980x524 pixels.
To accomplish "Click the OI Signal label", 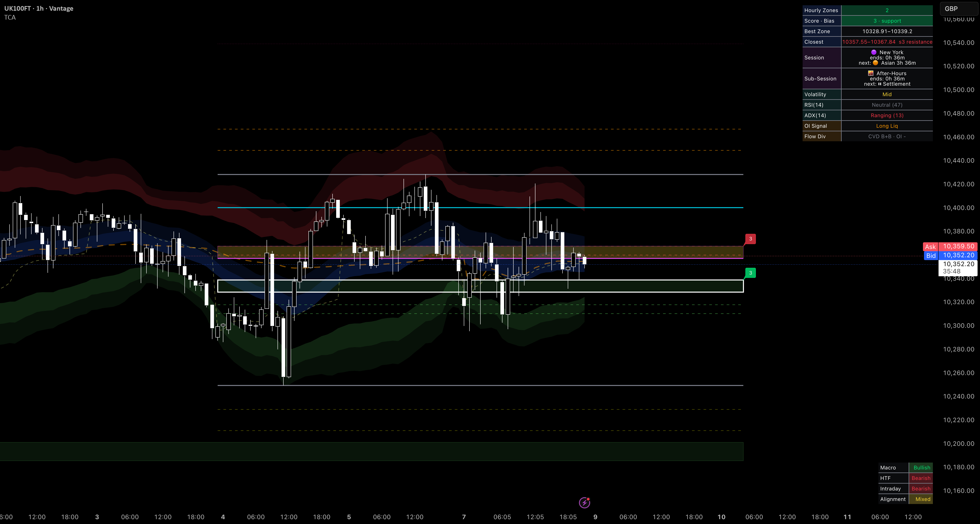I will click(x=822, y=126).
